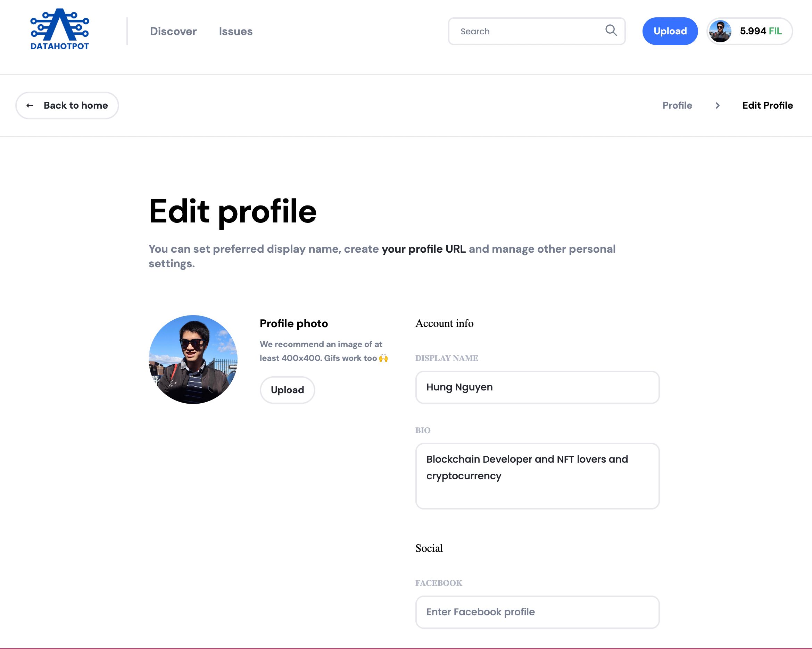Click the DATAHOTPOT logo icon
This screenshot has height=649, width=812.
pos(60,31)
